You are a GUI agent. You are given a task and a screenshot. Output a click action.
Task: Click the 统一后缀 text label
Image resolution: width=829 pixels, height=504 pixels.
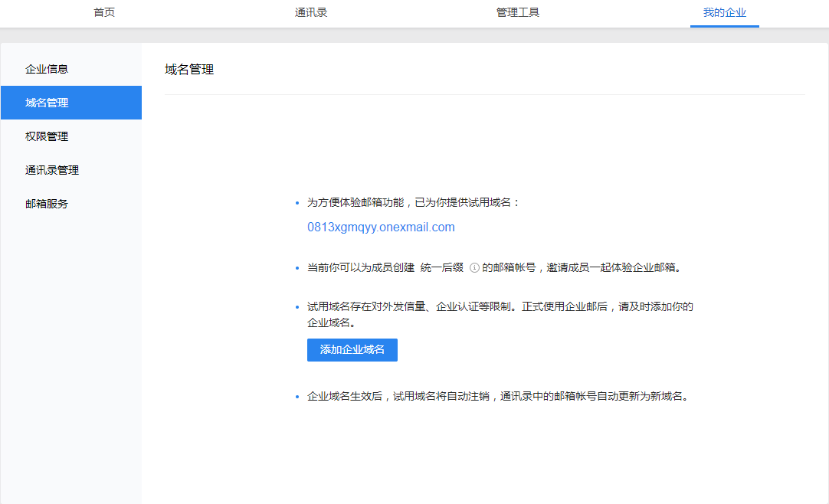(x=442, y=268)
